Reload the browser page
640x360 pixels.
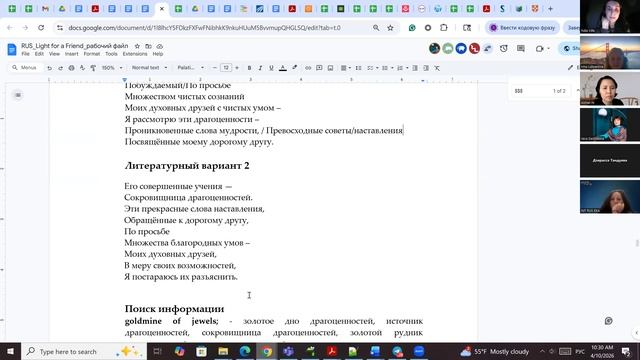coord(41,28)
